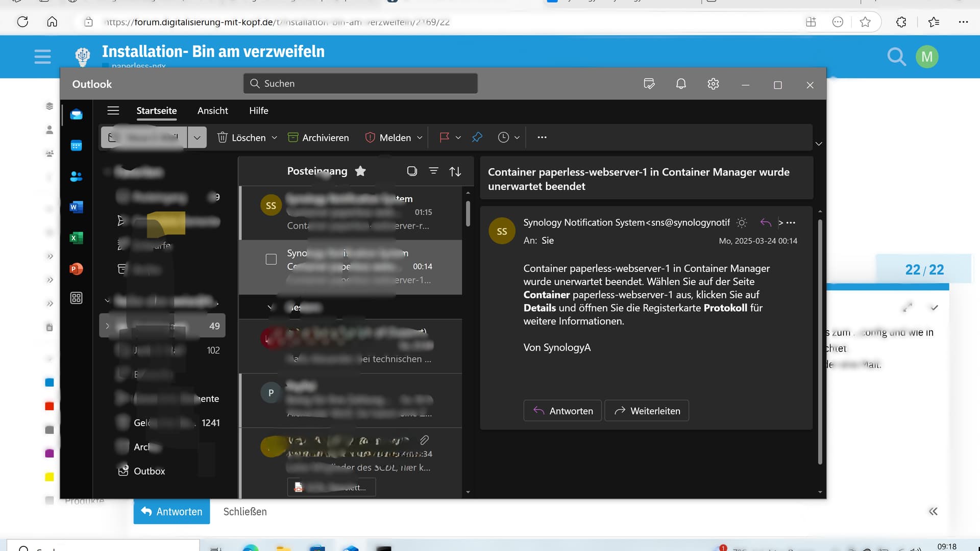The height and width of the screenshot is (551, 980).
Task: Launch Excel from Outlook's app sidebar
Action: coord(77,238)
